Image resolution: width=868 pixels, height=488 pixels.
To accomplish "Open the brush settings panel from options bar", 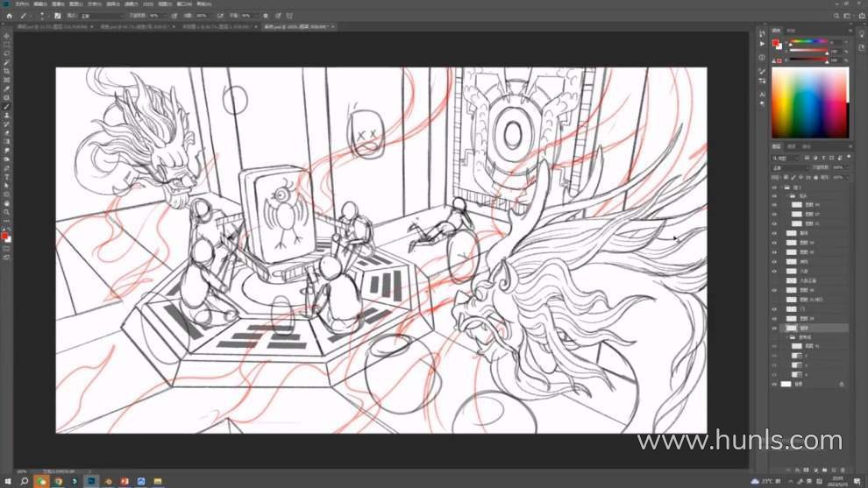I will tap(58, 16).
